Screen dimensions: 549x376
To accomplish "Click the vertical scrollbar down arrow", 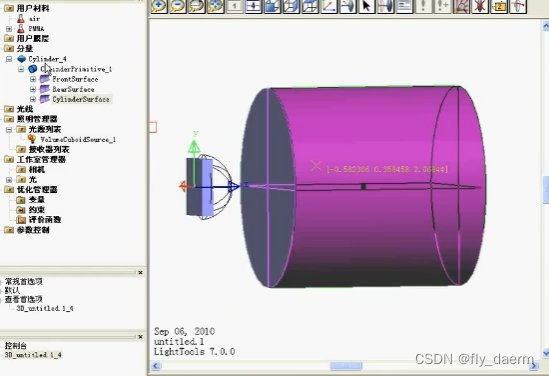I will click(x=545, y=353).
